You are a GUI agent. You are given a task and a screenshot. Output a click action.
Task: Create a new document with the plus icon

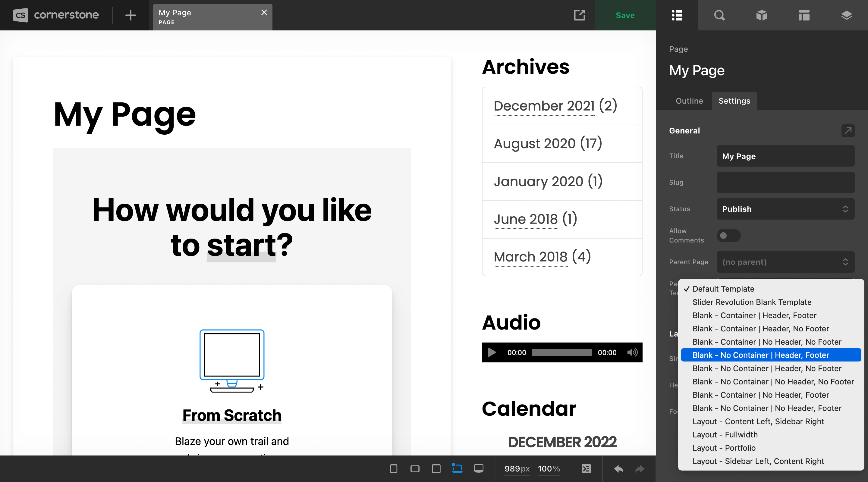coord(130,15)
